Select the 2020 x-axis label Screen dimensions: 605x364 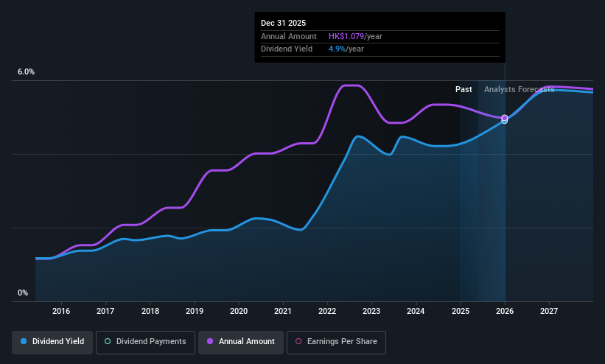239,311
